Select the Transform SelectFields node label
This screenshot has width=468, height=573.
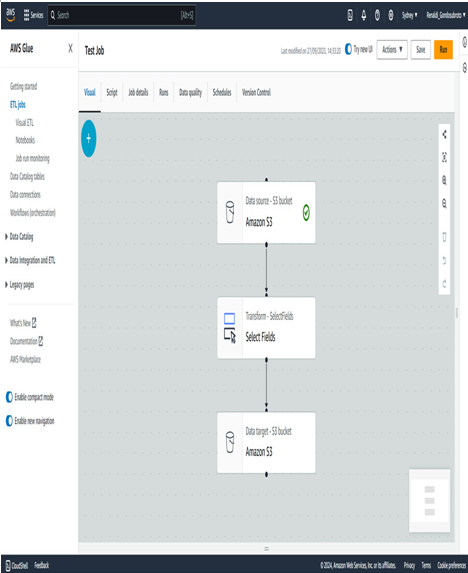[x=269, y=316]
